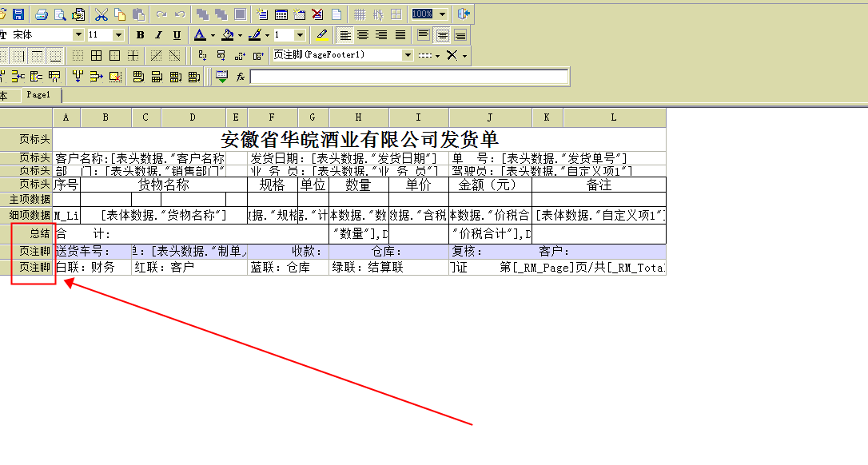Set vertical alignment to middle
Image resolution: width=868 pixels, height=465 pixels.
click(x=442, y=35)
